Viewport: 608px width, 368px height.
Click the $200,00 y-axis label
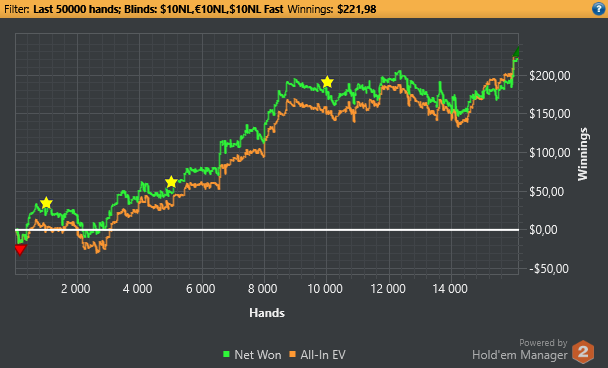coord(549,76)
